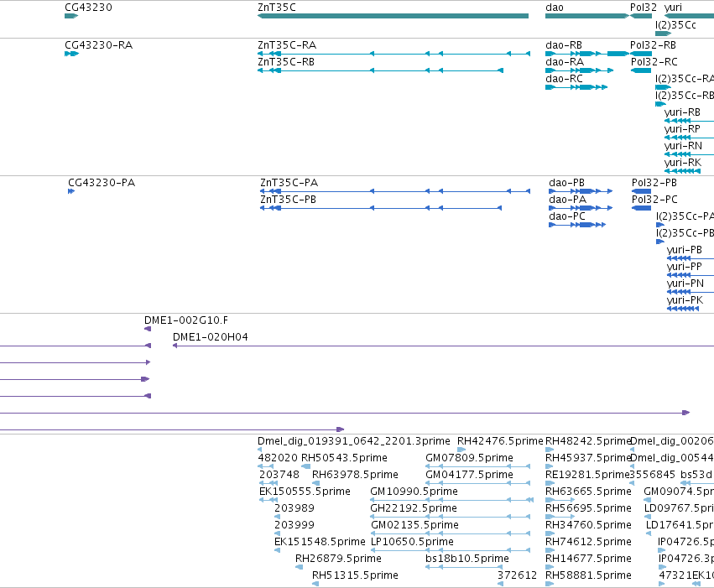Click the yuri-RB transcript label

pos(682,112)
